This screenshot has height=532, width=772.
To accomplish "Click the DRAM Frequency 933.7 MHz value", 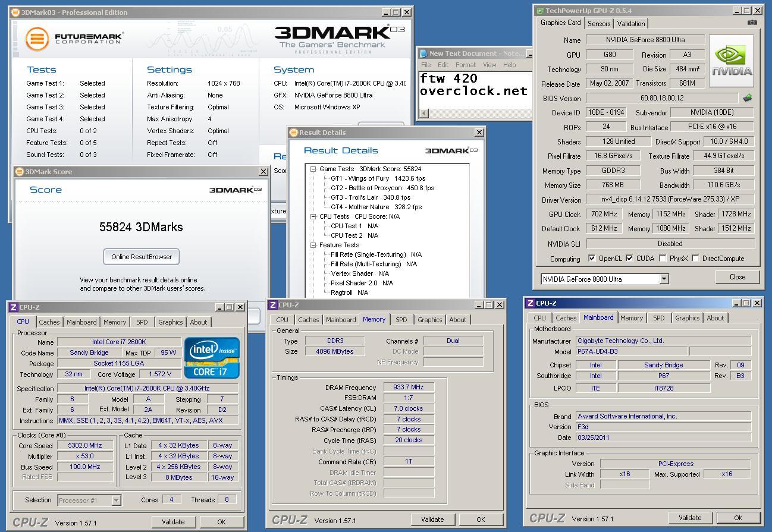I will (x=409, y=387).
